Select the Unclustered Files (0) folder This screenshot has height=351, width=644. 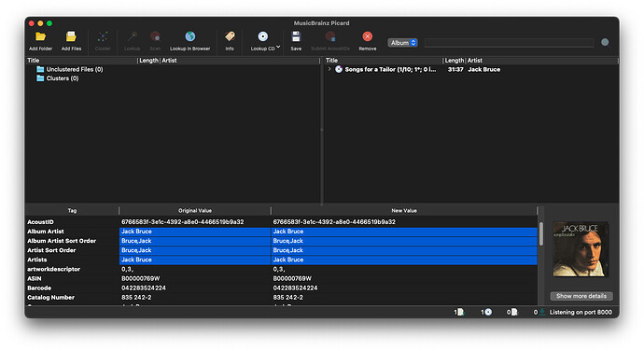click(70, 69)
